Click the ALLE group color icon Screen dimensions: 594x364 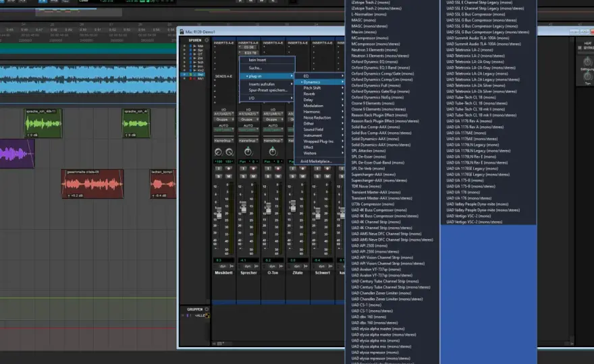(x=207, y=315)
